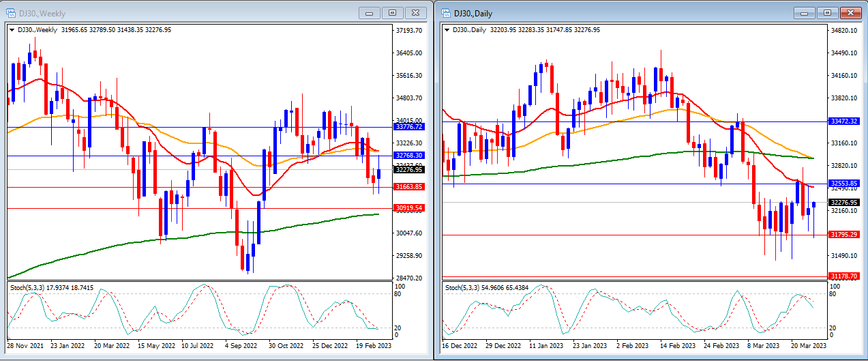This screenshot has width=868, height=361.
Task: Minimize the DJ30 Weekly chart window
Action: (370, 12)
